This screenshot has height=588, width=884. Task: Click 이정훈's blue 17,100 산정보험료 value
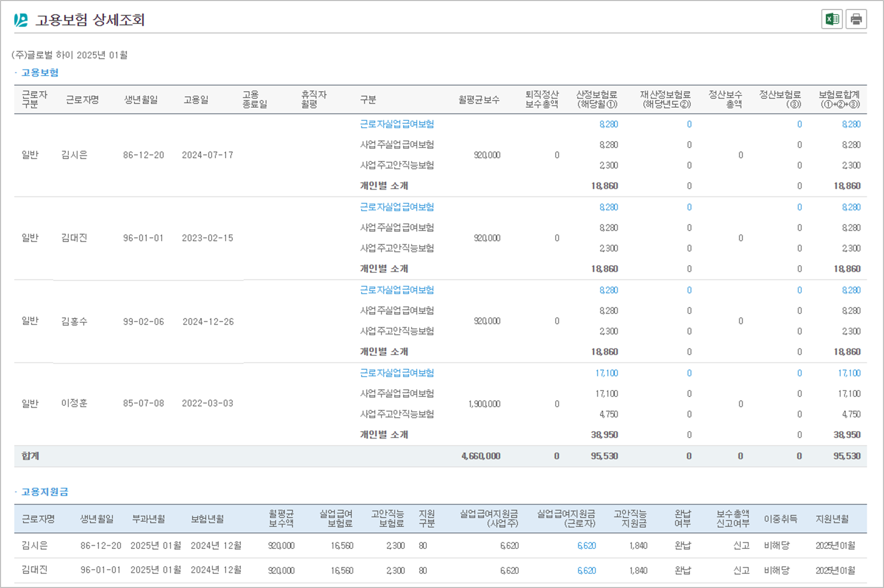tap(607, 373)
